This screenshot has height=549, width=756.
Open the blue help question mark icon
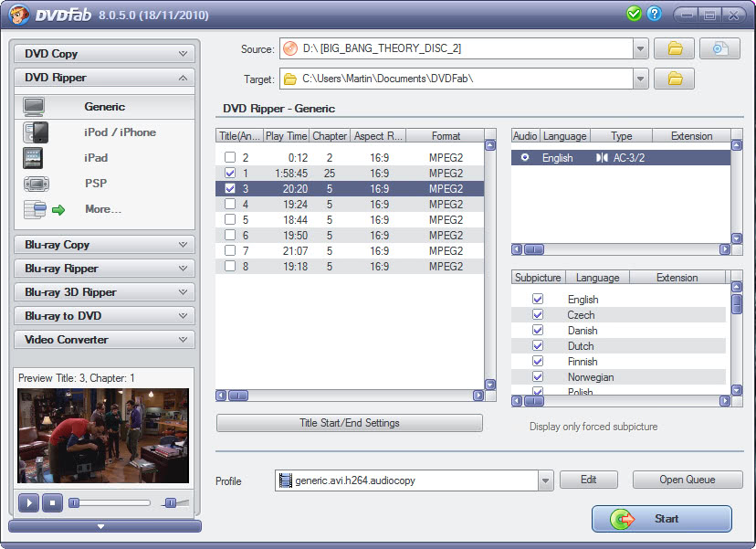[x=654, y=14]
